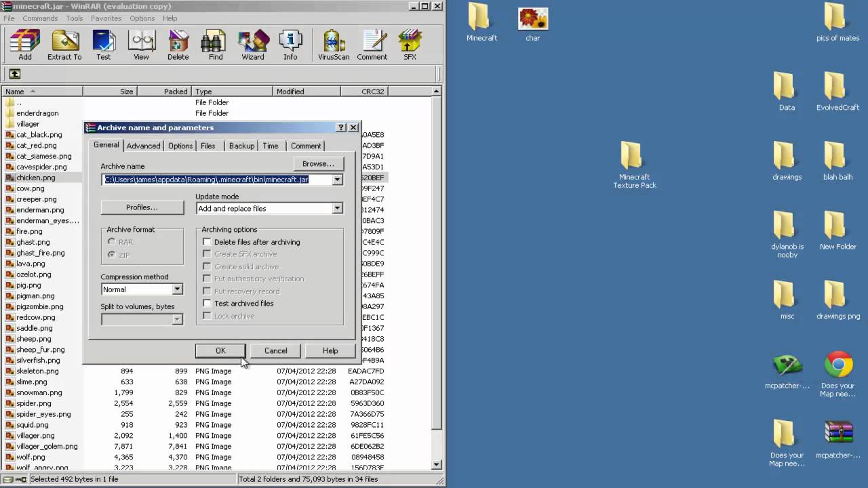This screenshot has width=868, height=488.
Task: Select the Minecraft folder on desktop
Action: (481, 22)
